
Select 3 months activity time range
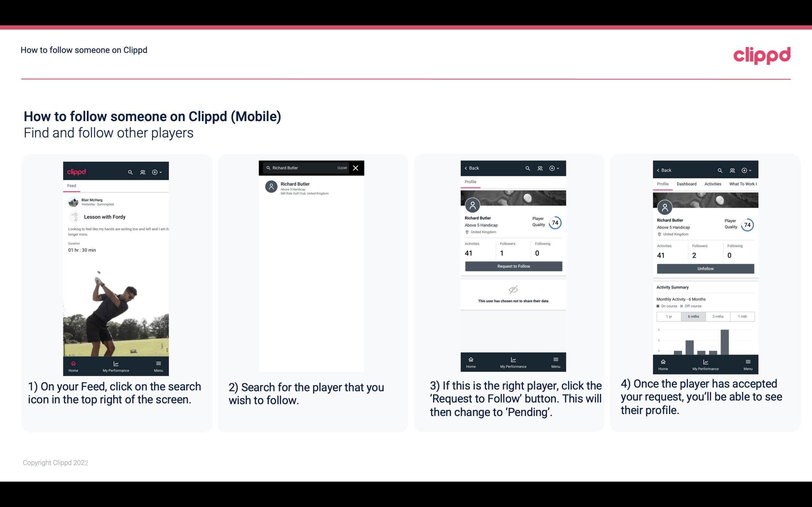[x=718, y=316]
